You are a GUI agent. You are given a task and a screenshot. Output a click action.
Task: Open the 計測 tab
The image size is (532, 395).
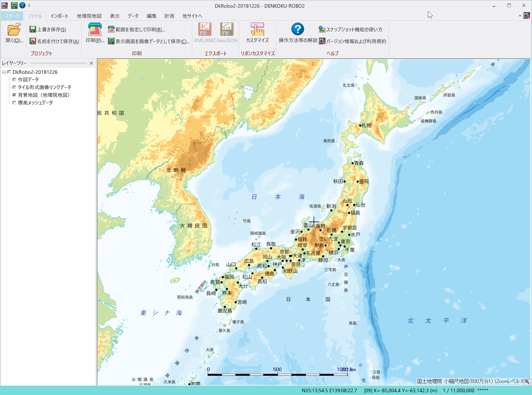pyautogui.click(x=169, y=16)
